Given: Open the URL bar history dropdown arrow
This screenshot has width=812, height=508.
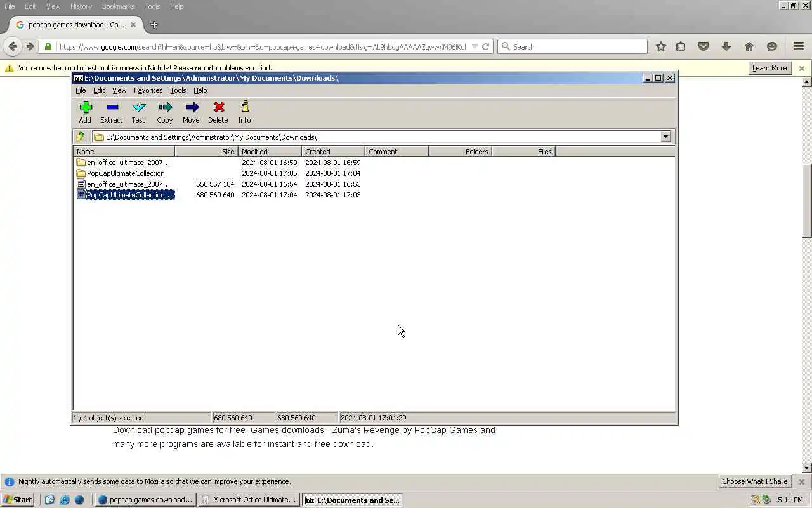Looking at the screenshot, I should [x=475, y=46].
